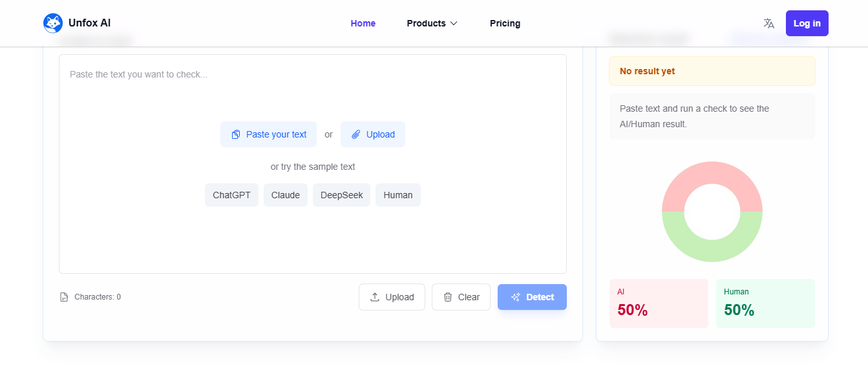Image resolution: width=868 pixels, height=390 pixels.
Task: Click the Unfox AI brand name
Action: click(x=89, y=23)
